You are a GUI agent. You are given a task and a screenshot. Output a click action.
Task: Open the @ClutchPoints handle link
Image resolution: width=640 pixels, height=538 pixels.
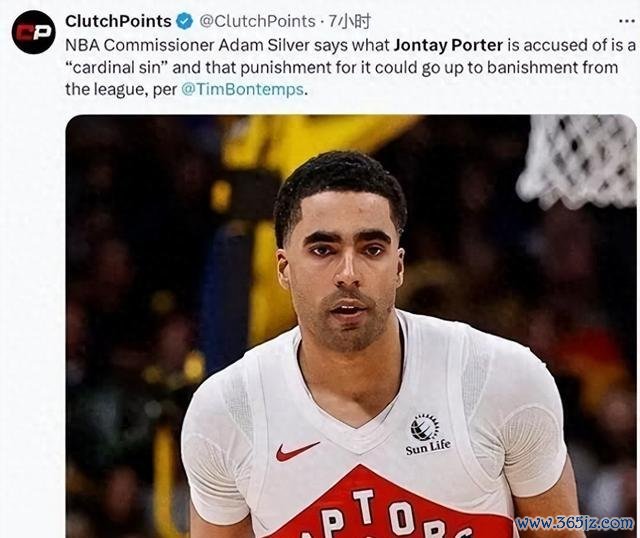[x=257, y=21]
